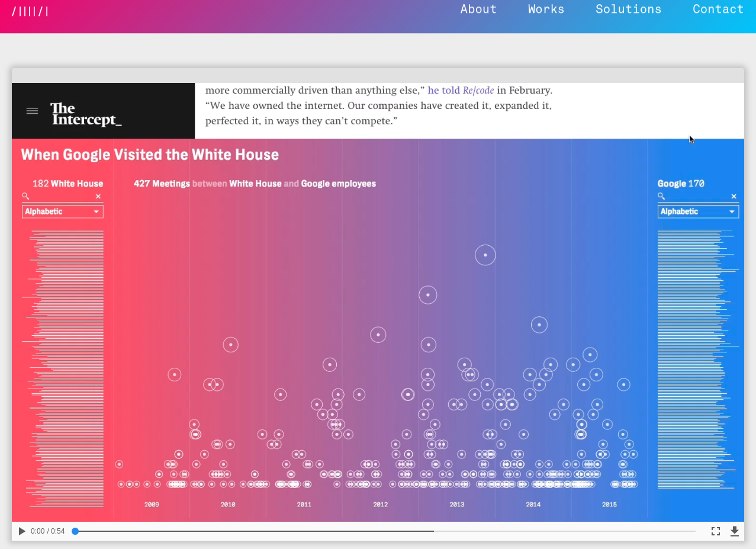Click the Google search magnifier icon
756x549 pixels.
[661, 196]
